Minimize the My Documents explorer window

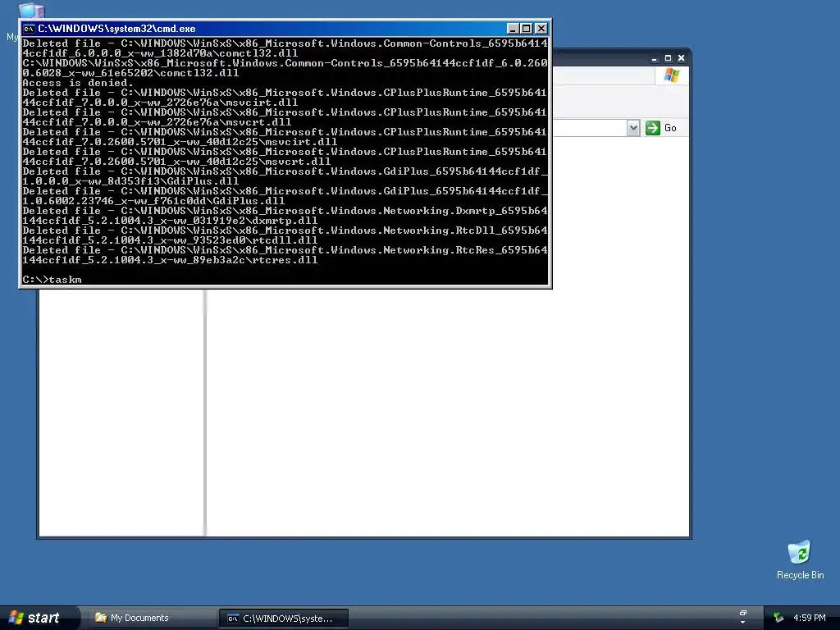(x=654, y=58)
